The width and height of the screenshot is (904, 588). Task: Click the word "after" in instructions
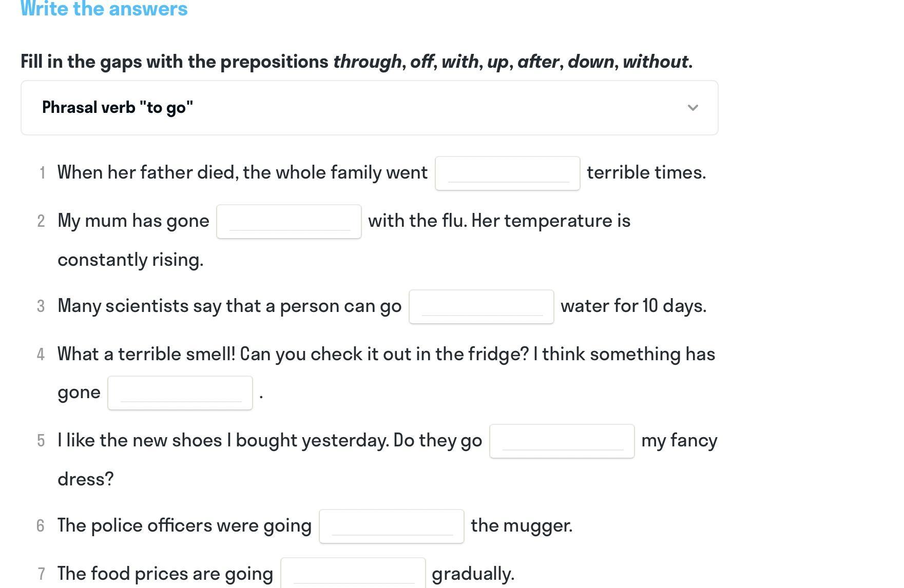[x=538, y=62]
